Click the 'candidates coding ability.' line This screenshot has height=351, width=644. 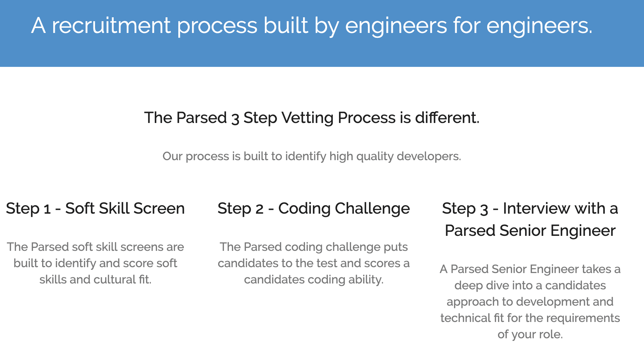(x=314, y=280)
